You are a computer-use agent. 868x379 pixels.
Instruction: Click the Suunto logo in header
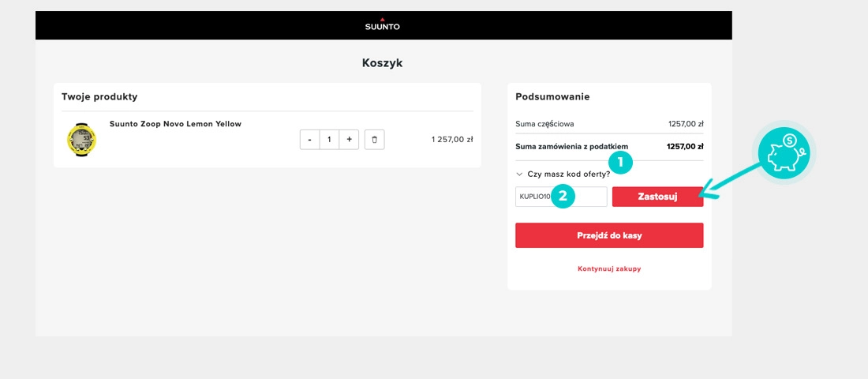point(382,24)
